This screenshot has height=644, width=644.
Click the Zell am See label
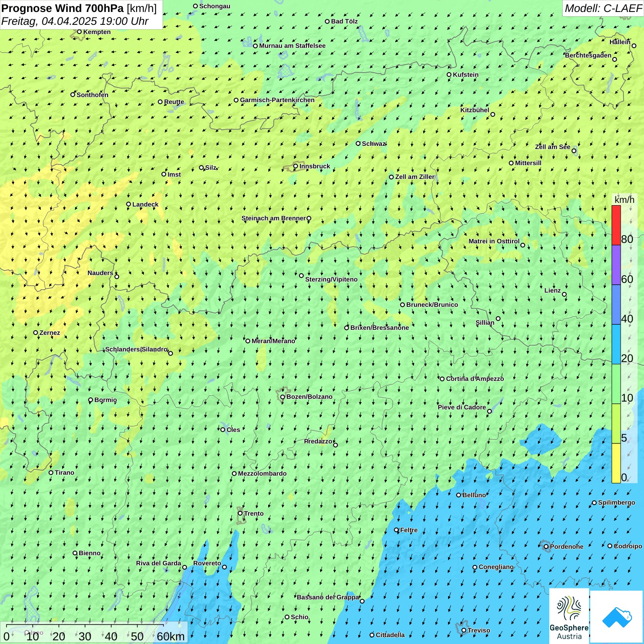click(x=553, y=147)
